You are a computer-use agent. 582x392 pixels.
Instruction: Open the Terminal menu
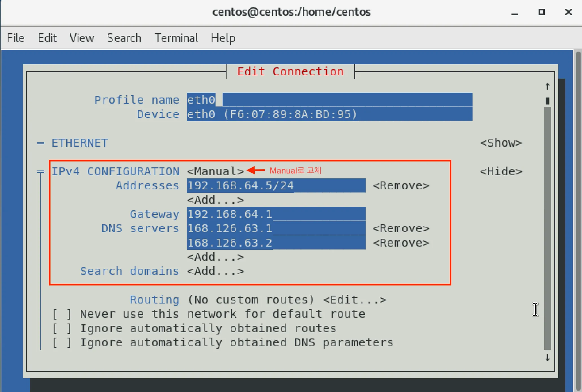pos(176,38)
